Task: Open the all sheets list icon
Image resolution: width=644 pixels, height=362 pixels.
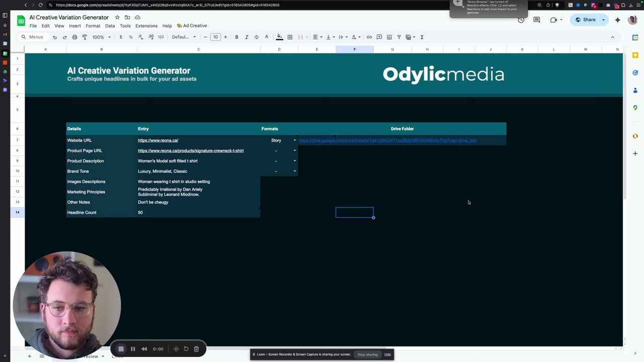Action: tap(42, 356)
